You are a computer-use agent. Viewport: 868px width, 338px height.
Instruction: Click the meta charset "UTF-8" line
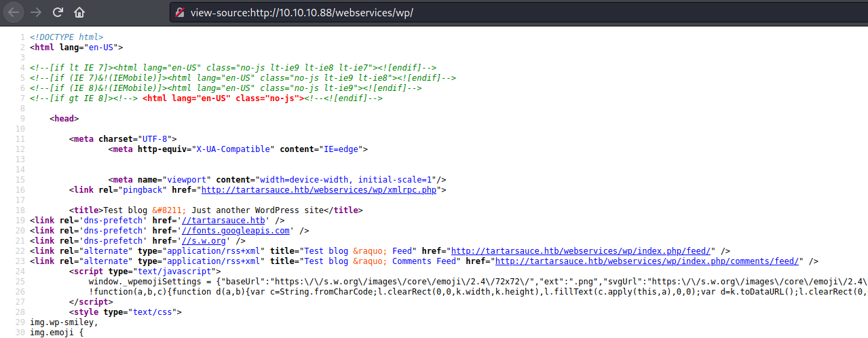[123, 138]
